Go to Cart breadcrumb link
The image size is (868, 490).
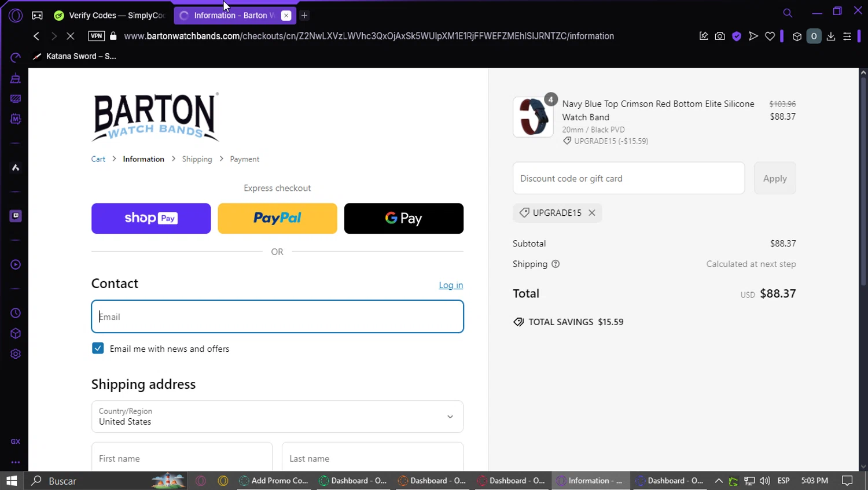click(98, 159)
